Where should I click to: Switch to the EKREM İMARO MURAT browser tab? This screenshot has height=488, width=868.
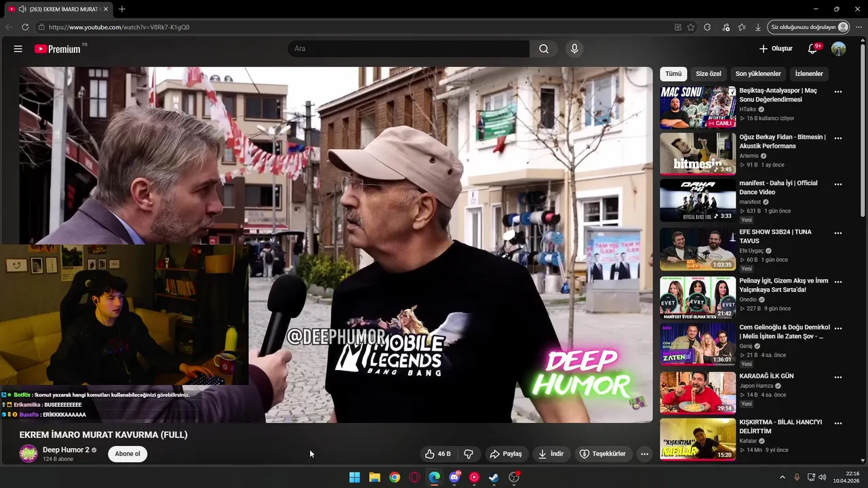pyautogui.click(x=60, y=9)
